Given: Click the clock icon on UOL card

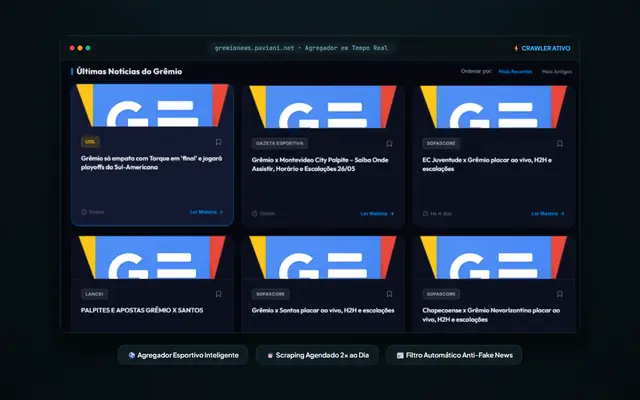Looking at the screenshot, I should 84,212.
